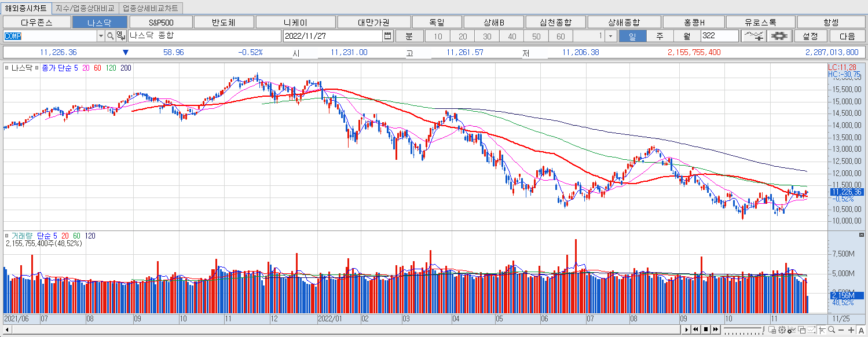Adjust the replay speed slider

coord(744,329)
